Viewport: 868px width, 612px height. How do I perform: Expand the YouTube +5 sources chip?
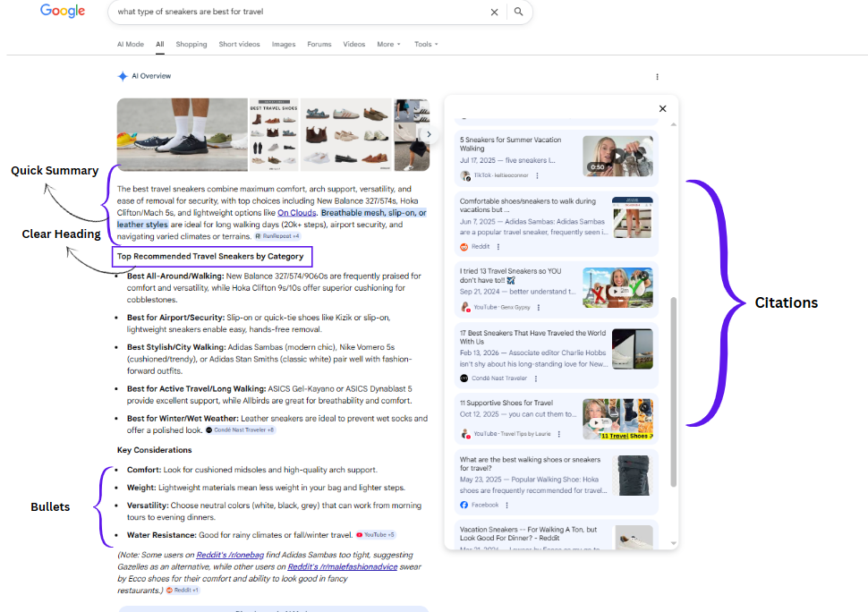(x=375, y=535)
